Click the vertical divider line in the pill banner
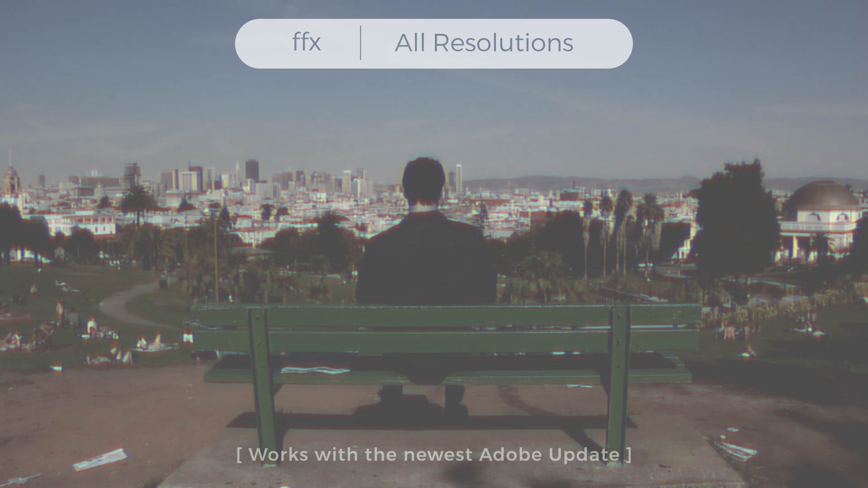The width and height of the screenshot is (868, 488). pos(360,43)
